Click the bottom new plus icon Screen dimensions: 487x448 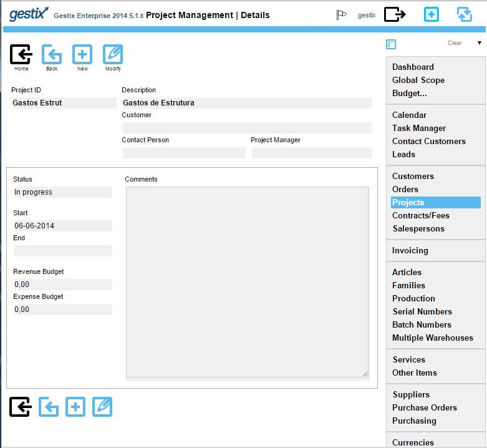[75, 407]
